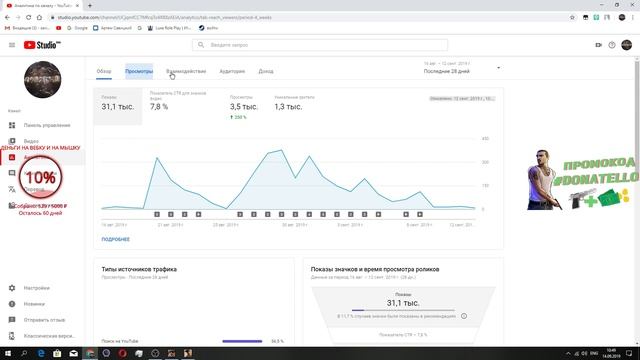Open the Steam bookmark in bookmarks bar

(208, 28)
